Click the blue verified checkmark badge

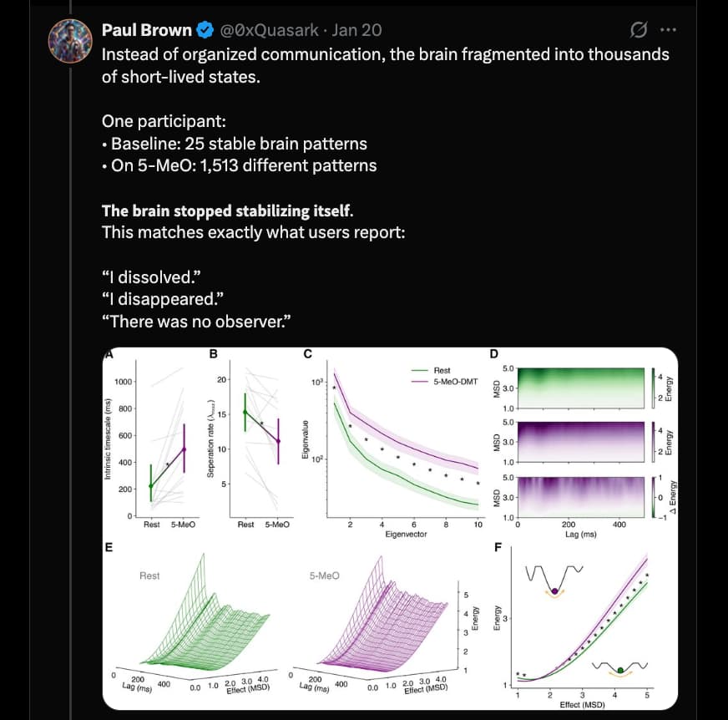205,30
